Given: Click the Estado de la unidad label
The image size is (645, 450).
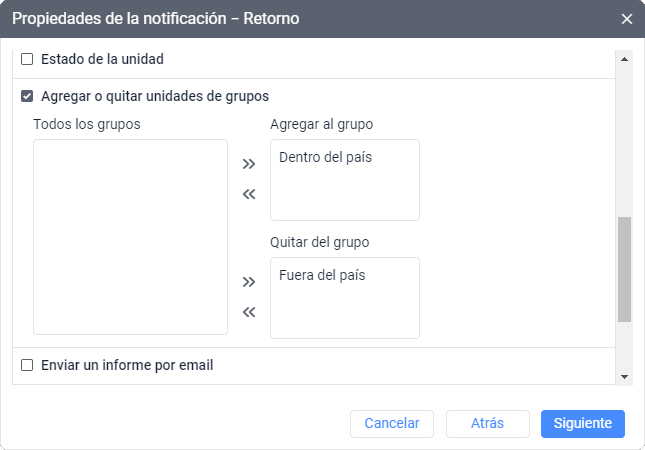Looking at the screenshot, I should click(x=102, y=59).
